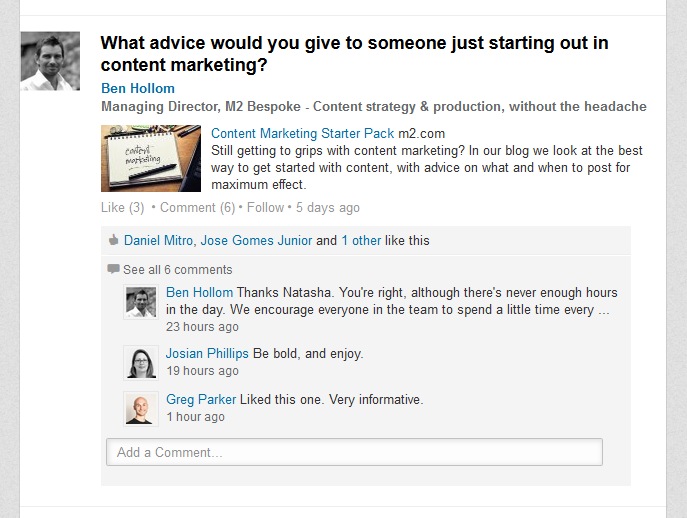Image resolution: width=687 pixels, height=518 pixels.
Task: Show the 1 other person who liked
Action: tap(361, 241)
